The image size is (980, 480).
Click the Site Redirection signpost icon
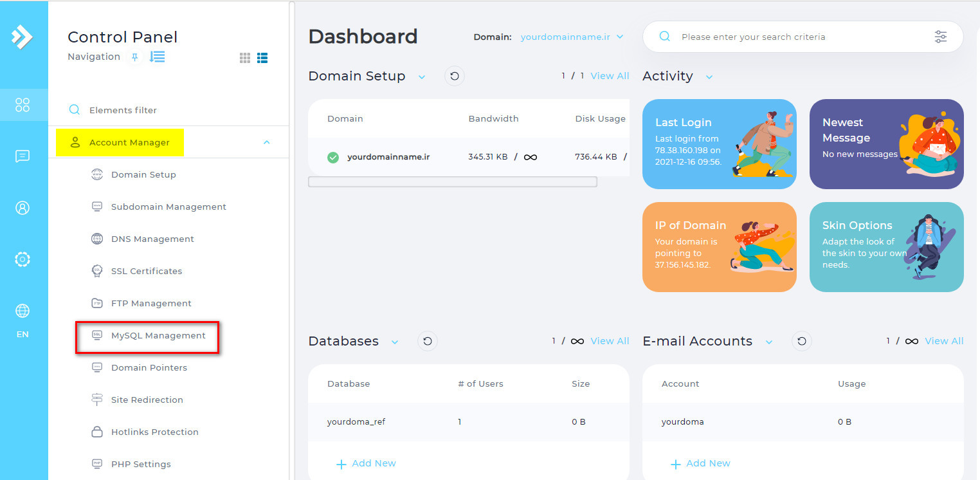coord(97,400)
